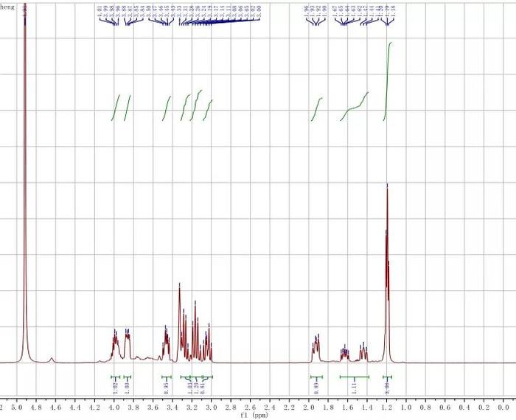Click the 0.89 integral label near 1.9 ppm
This screenshot has width=516, height=420.
[316, 389]
